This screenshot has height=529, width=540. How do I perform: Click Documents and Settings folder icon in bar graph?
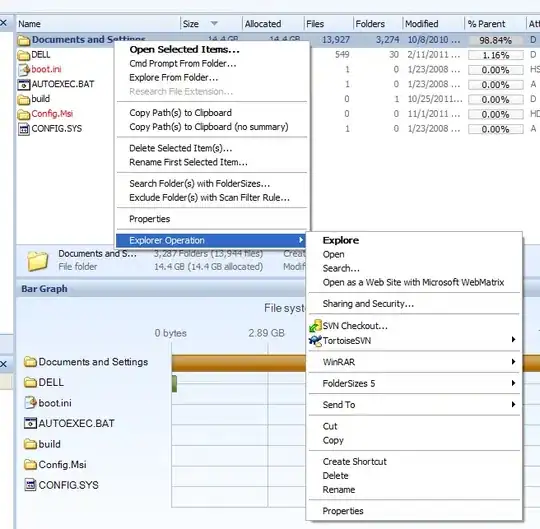tap(31, 362)
